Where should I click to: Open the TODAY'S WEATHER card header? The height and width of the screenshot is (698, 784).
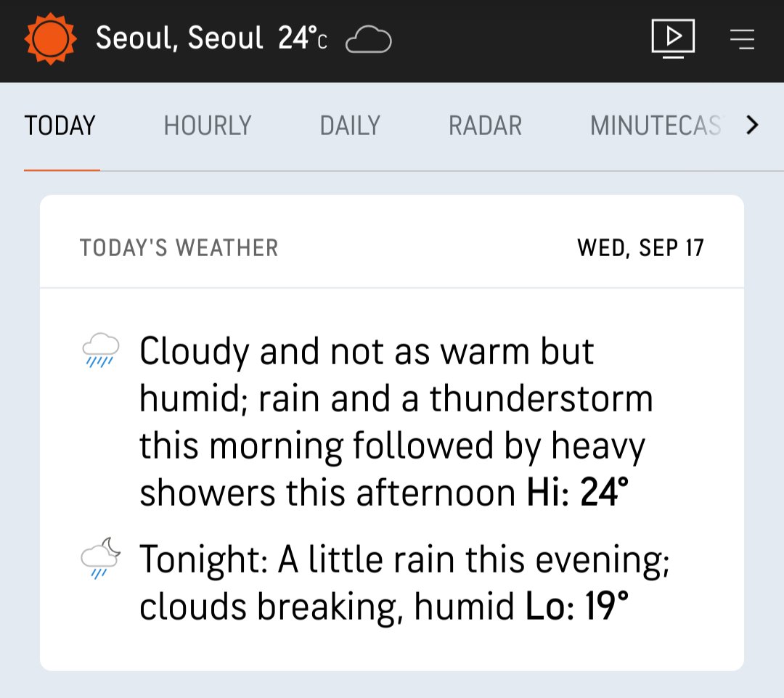(x=179, y=248)
